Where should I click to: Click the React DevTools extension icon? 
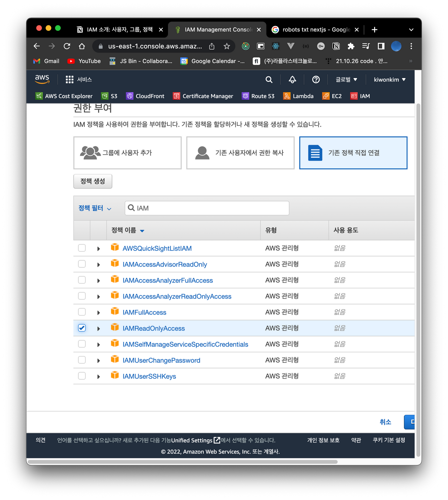coord(276,46)
